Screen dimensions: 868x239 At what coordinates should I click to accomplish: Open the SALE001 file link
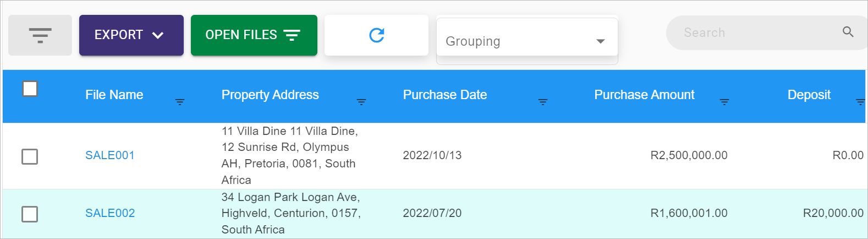tap(110, 155)
